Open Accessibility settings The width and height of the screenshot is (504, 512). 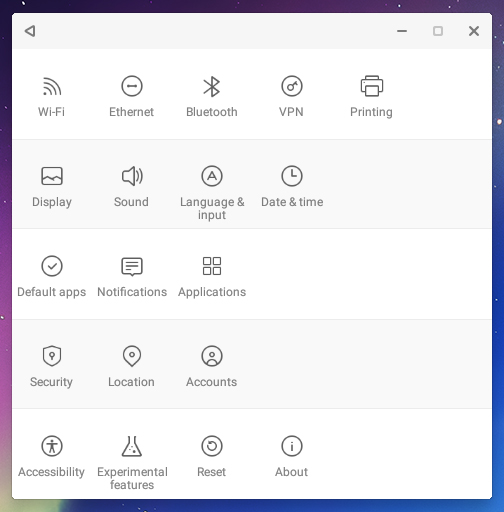52,457
